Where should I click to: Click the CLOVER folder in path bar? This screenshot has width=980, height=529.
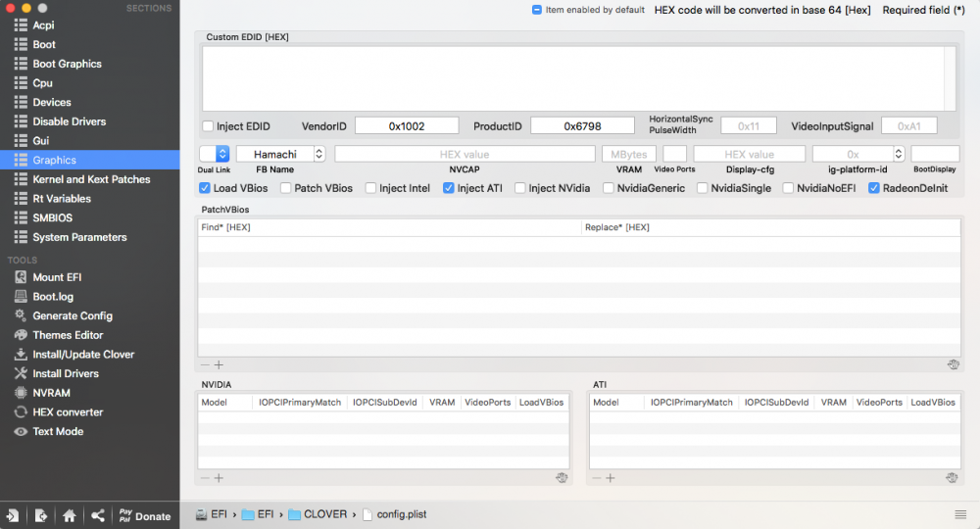tap(317, 514)
